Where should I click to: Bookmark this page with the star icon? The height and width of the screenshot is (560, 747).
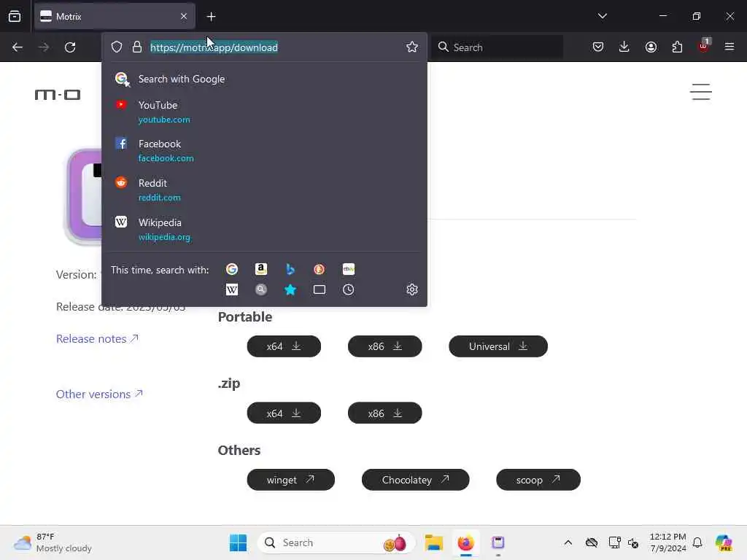coord(412,47)
